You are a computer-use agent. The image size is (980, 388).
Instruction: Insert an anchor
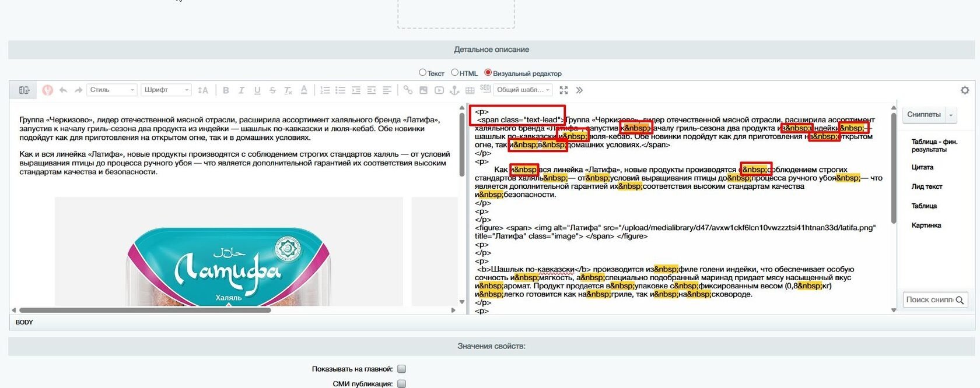(454, 90)
